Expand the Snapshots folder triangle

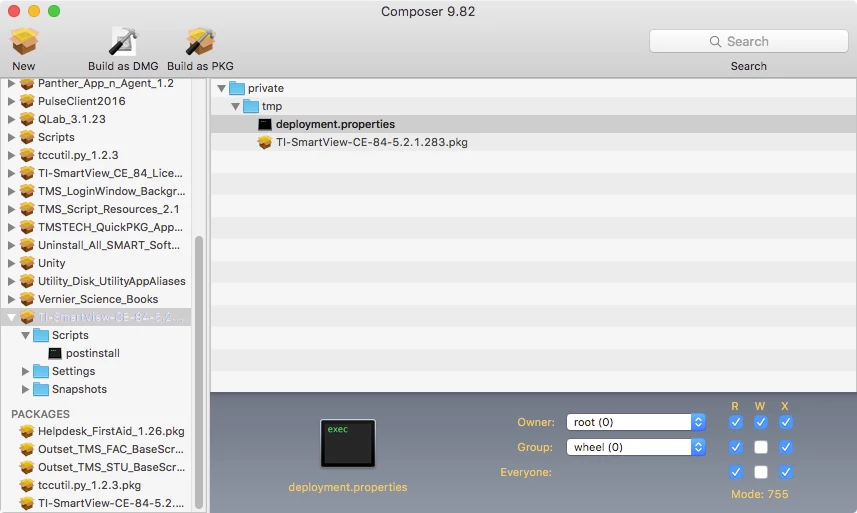[x=25, y=390]
